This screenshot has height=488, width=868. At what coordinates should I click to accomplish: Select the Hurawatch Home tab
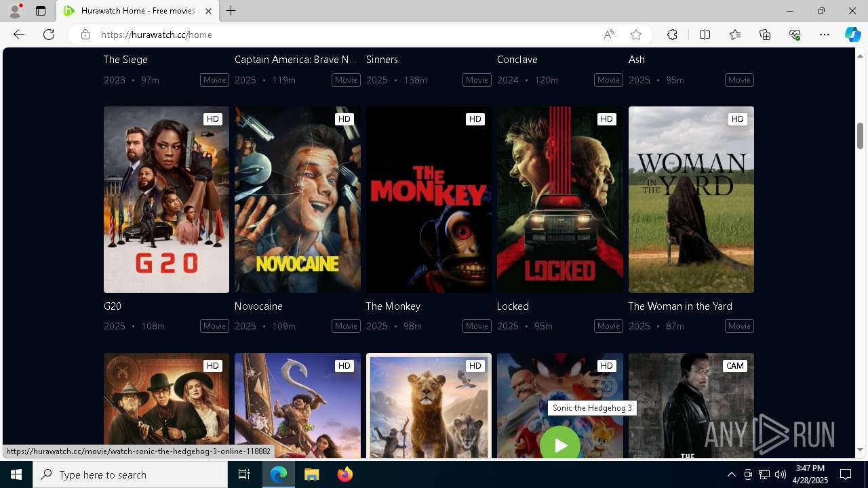(x=138, y=11)
